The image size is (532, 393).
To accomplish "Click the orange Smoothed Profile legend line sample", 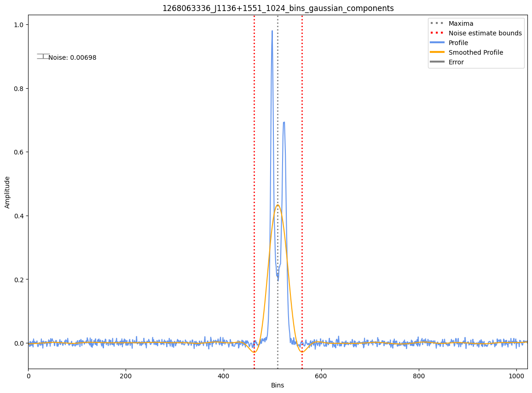I will pyautogui.click(x=437, y=52).
